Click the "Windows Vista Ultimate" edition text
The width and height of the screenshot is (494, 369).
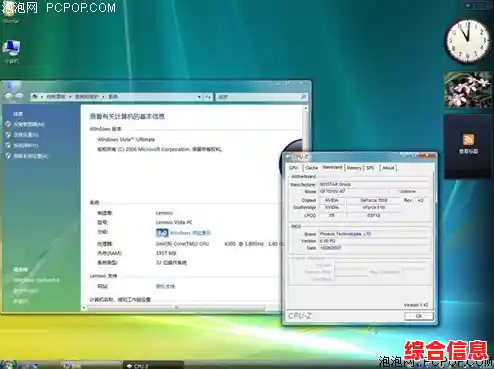click(x=126, y=139)
